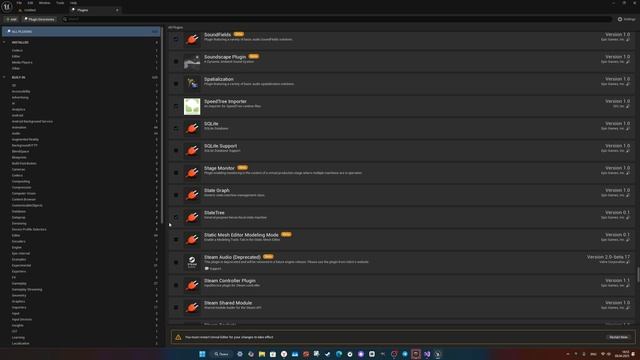Select the Augmented Reality category
Viewport: 640px width, 360px height.
point(25,140)
